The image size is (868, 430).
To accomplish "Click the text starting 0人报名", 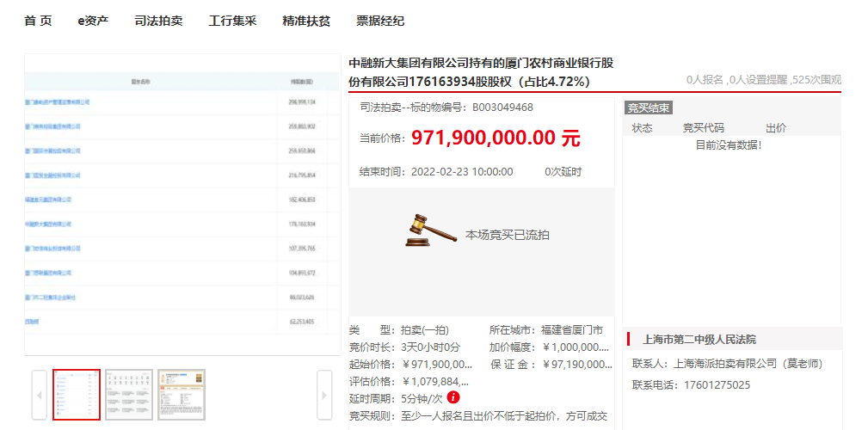I will click(763, 80).
